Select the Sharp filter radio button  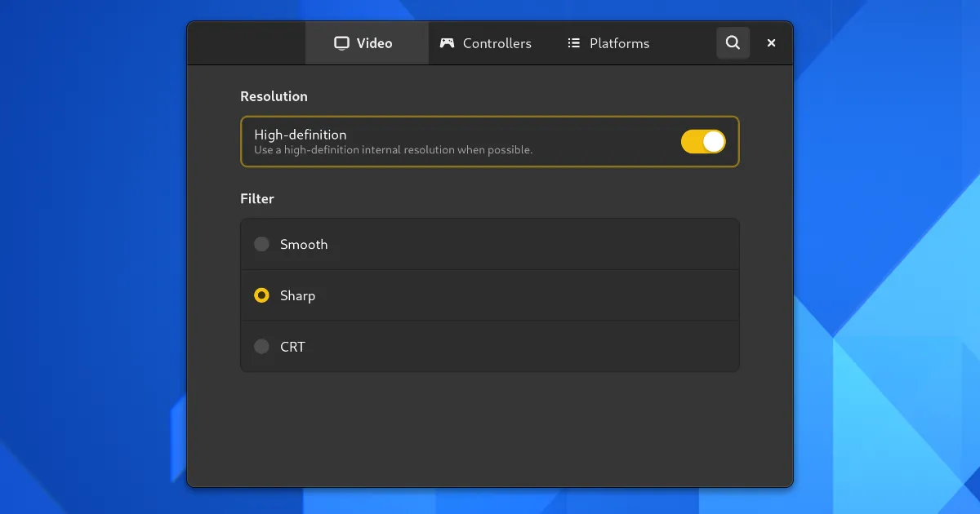pyautogui.click(x=261, y=295)
